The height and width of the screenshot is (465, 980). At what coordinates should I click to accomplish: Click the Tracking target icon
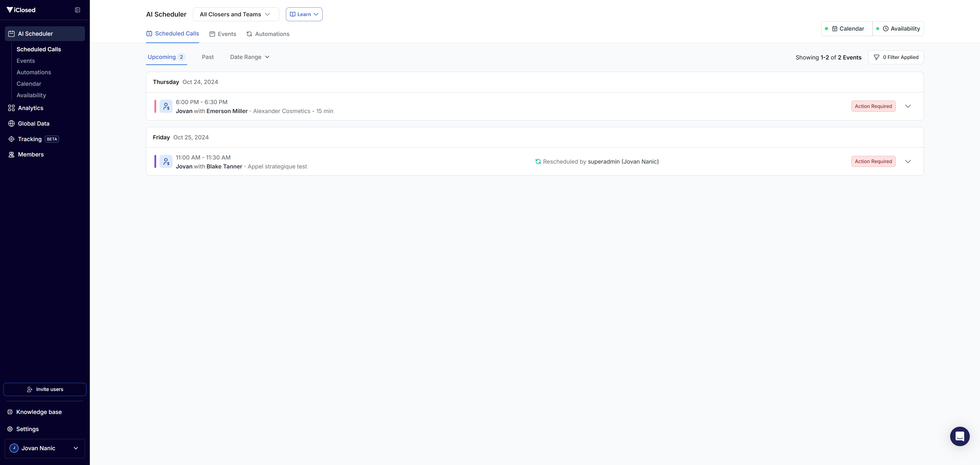point(11,139)
